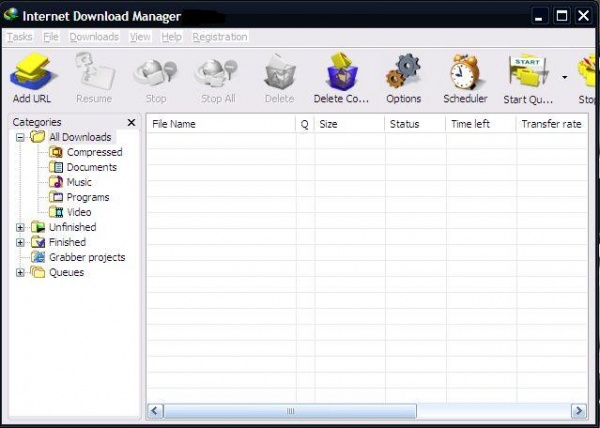Select the Documents tree label
The width and height of the screenshot is (600, 428).
coord(92,167)
